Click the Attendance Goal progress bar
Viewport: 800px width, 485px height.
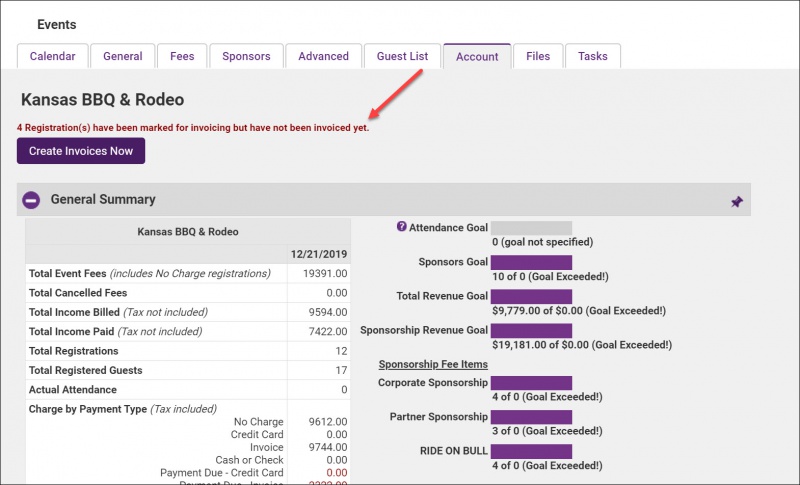point(531,228)
